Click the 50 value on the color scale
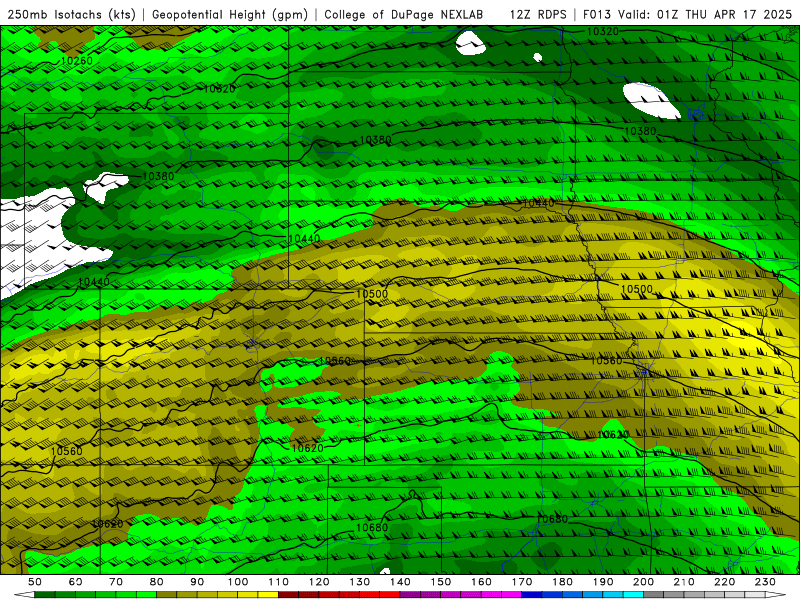 point(35,582)
